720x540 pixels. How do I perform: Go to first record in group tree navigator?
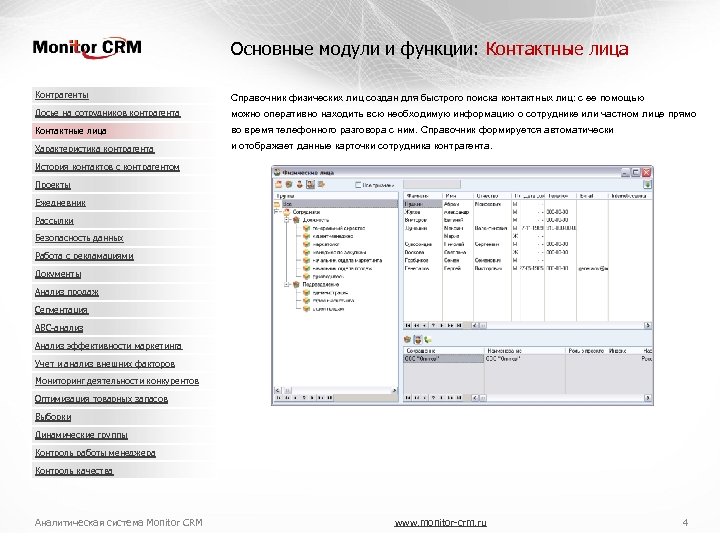[279, 398]
